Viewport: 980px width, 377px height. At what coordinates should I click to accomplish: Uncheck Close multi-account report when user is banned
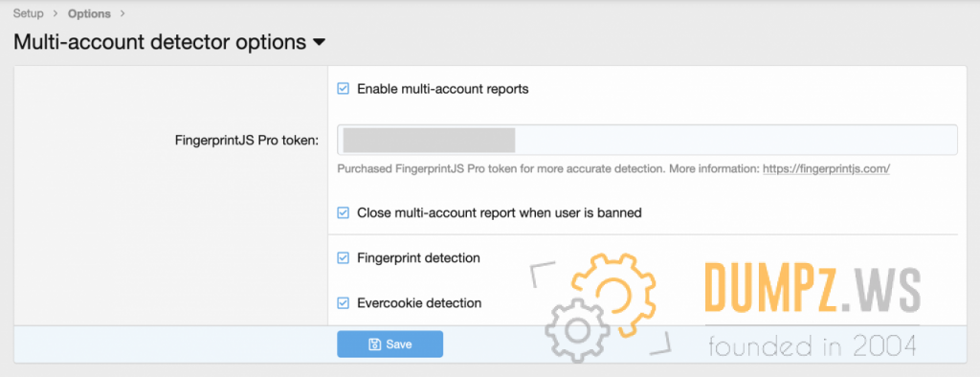coord(344,212)
